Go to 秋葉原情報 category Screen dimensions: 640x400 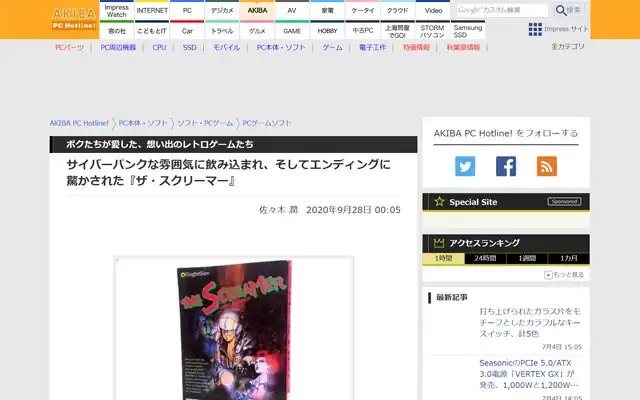pos(463,47)
